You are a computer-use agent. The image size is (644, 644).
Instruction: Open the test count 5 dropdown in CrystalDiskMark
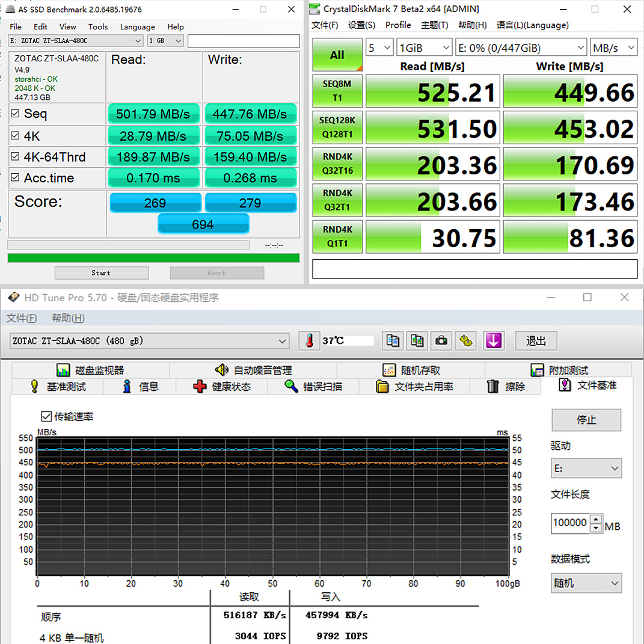(x=379, y=48)
